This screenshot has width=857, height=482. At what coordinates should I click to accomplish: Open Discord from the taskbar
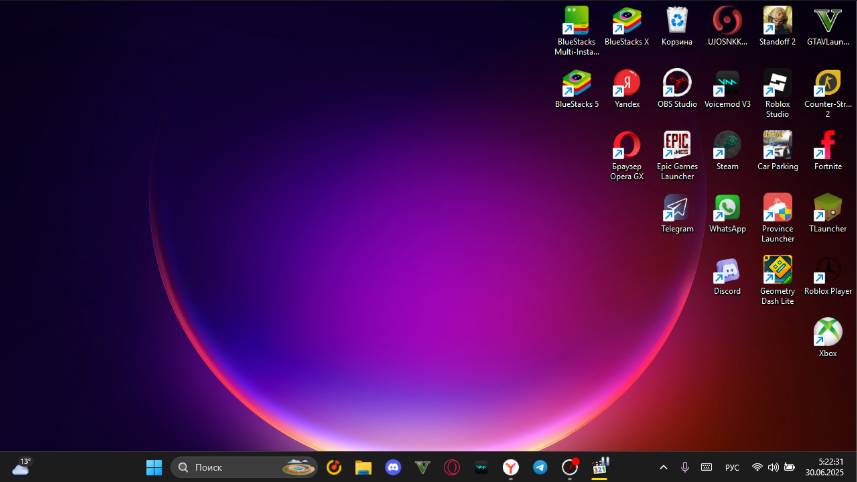tap(393, 467)
